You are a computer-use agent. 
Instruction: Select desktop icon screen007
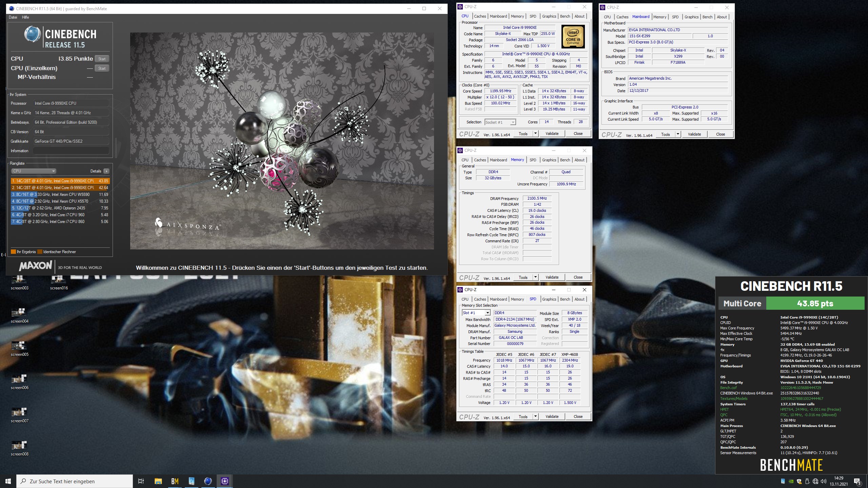20,415
